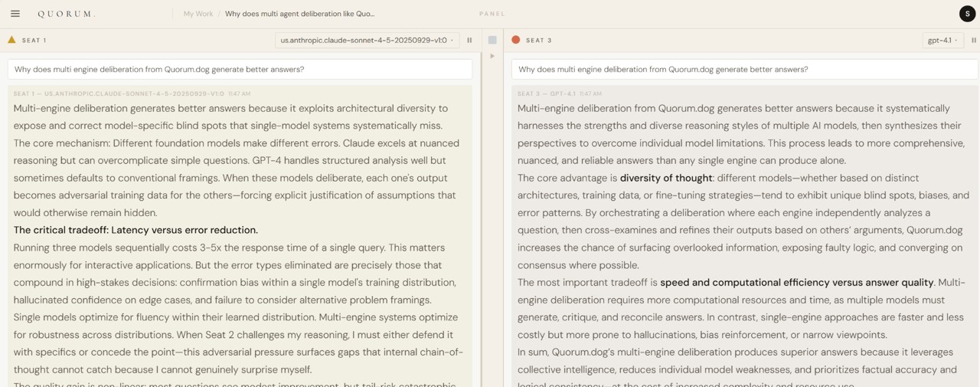980x387 pixels.
Task: Click the PANEL label
Action: (492, 14)
